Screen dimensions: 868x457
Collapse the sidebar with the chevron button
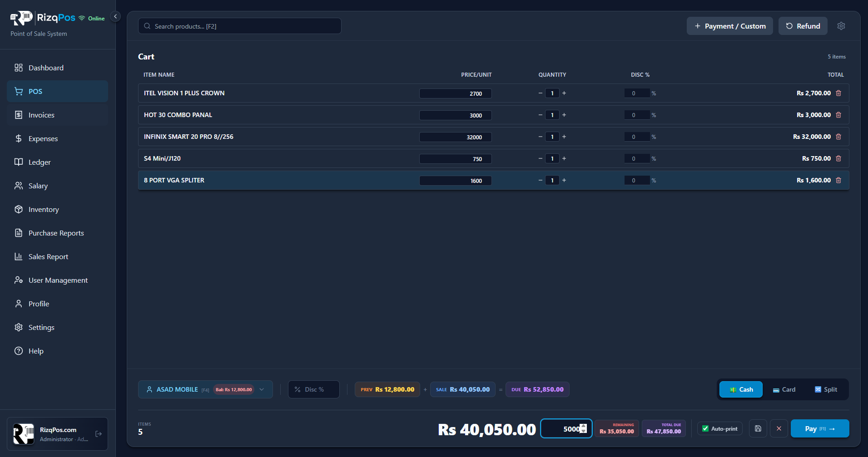click(x=115, y=16)
